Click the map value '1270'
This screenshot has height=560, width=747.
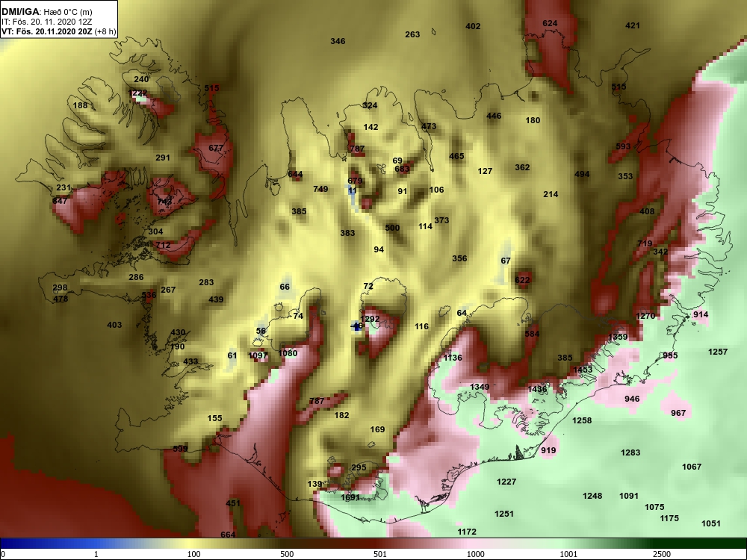click(x=645, y=316)
